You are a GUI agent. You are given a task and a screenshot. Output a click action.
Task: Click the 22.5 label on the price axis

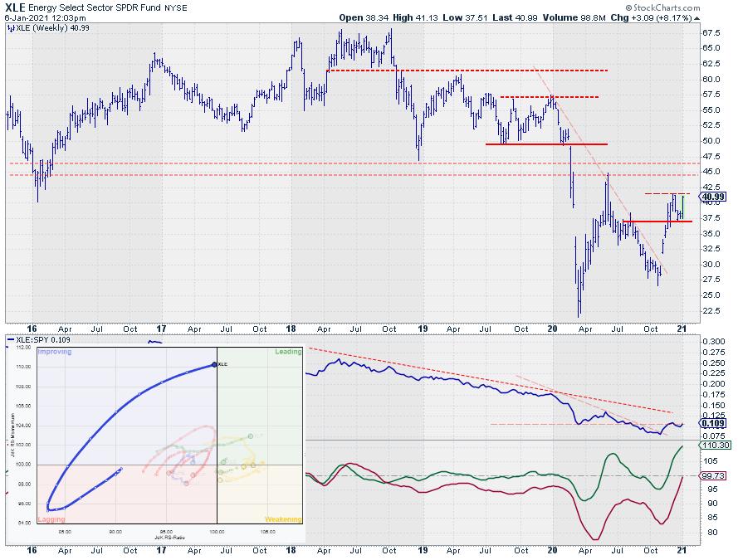click(x=711, y=310)
